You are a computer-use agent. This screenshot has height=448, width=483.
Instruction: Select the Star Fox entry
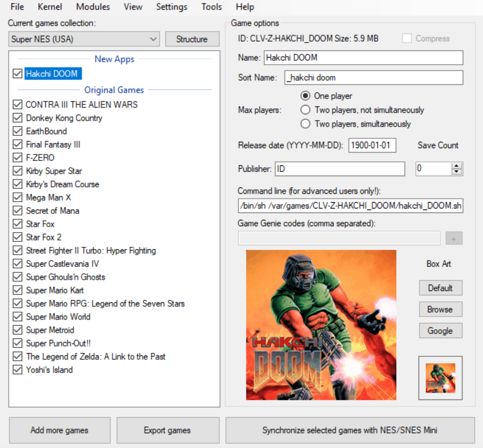40,224
